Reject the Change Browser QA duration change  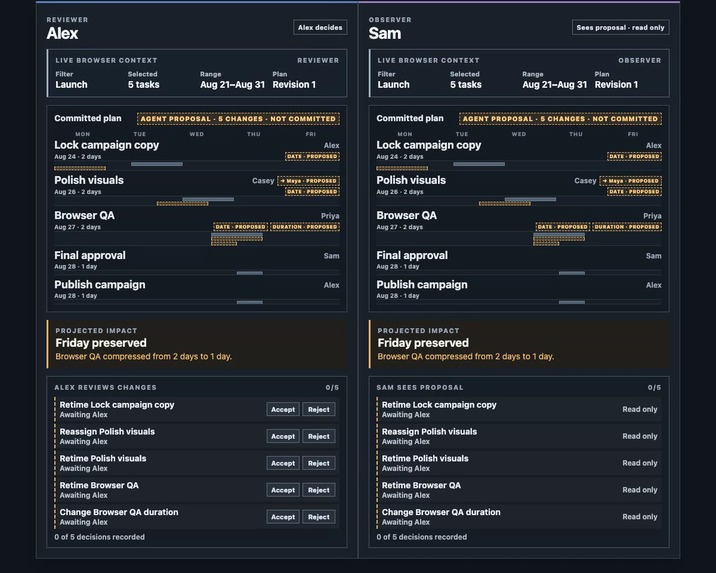[319, 517]
